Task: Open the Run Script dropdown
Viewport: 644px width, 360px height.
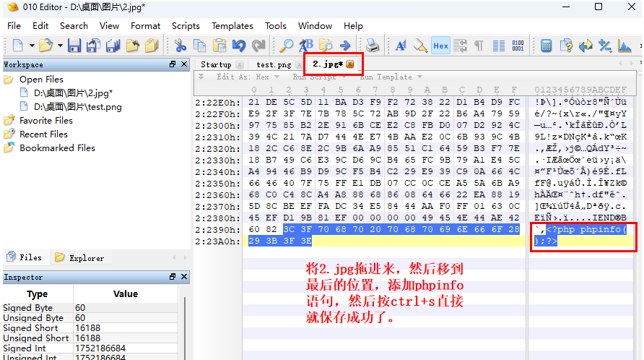Action: (x=319, y=77)
